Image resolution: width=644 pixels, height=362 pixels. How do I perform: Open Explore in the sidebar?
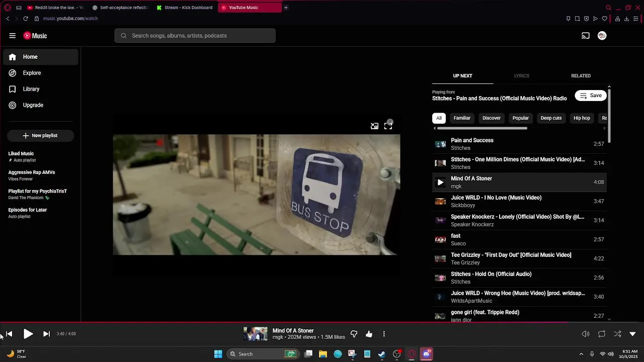(40, 73)
